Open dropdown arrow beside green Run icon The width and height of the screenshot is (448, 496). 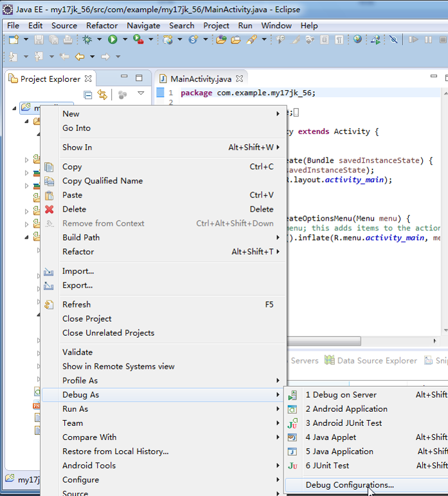(x=125, y=39)
